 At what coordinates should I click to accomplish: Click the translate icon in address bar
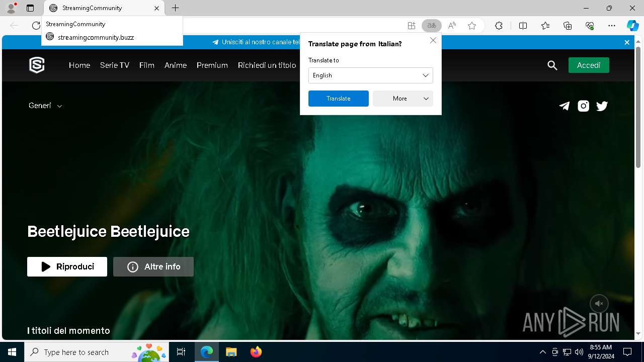click(x=431, y=26)
